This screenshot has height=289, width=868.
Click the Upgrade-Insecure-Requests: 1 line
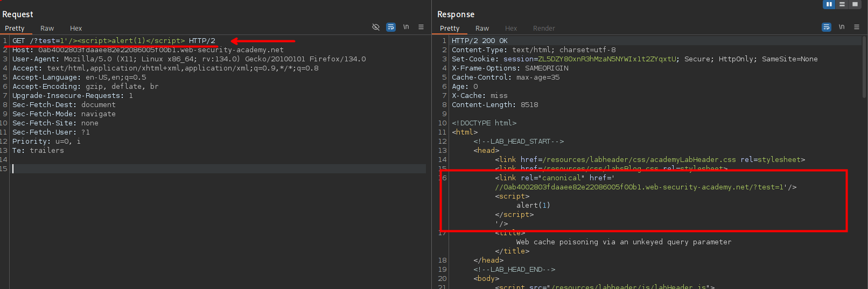(73, 96)
